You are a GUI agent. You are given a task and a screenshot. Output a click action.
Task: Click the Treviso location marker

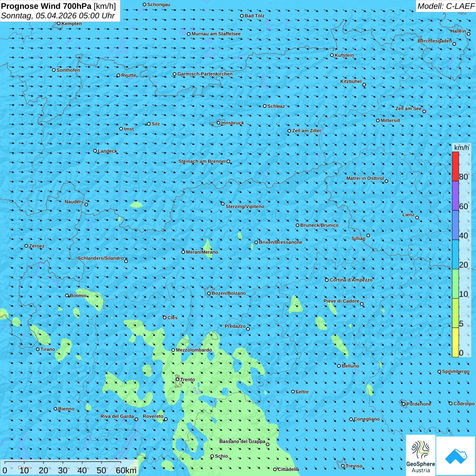click(343, 466)
